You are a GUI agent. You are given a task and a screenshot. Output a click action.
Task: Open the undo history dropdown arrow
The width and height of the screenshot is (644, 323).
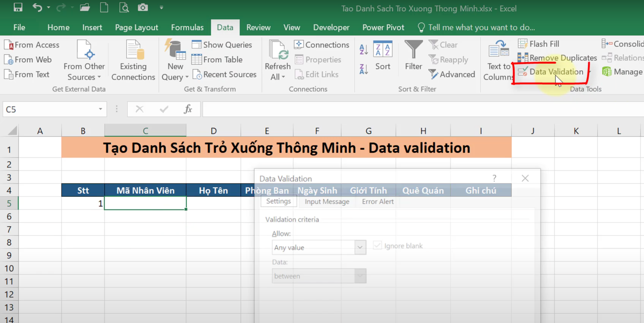pyautogui.click(x=48, y=8)
